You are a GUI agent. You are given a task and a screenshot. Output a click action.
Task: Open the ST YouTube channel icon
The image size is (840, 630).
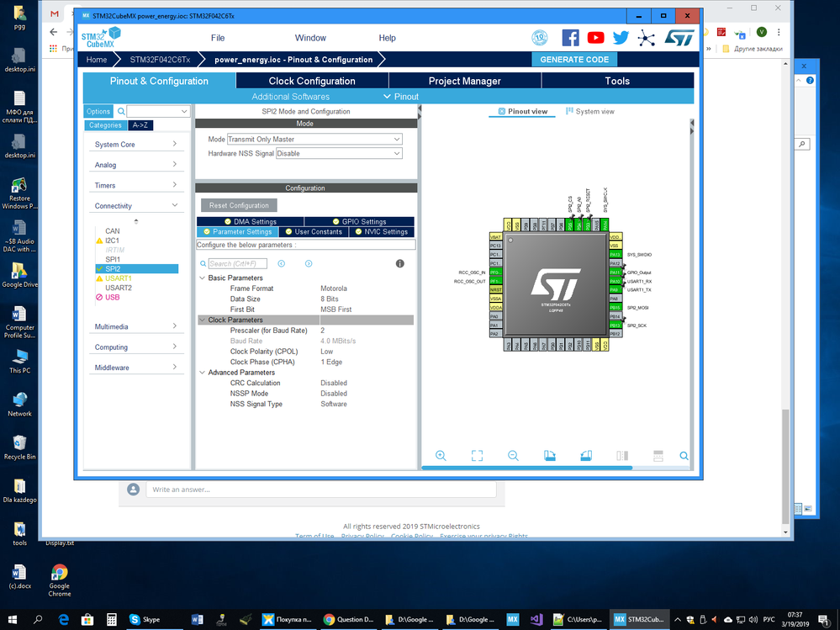tap(595, 38)
